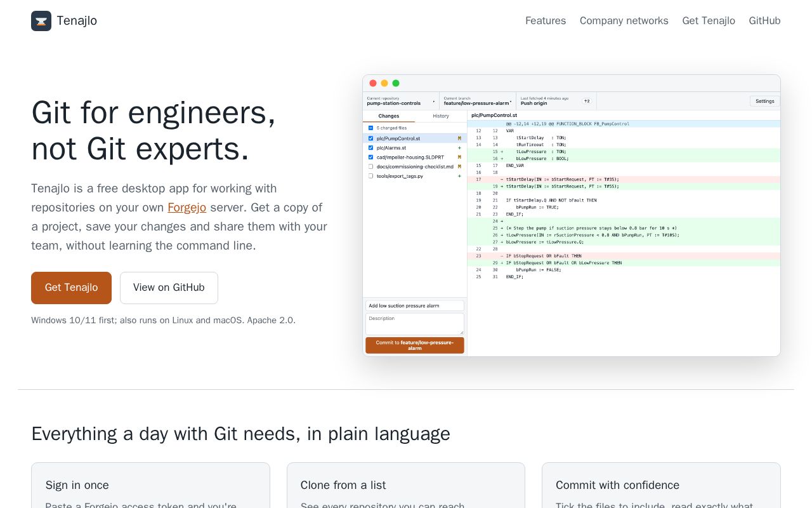Tick the docs/commissioning-checklist.md checkbox
The height and width of the screenshot is (508, 812).
(x=371, y=166)
